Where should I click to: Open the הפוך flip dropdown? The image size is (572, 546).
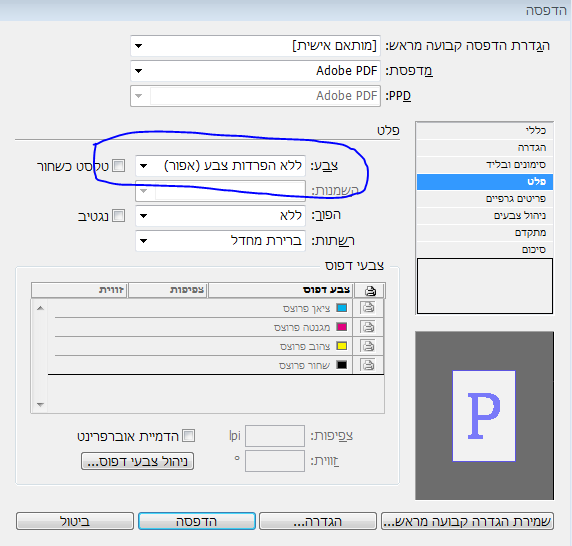(220, 216)
